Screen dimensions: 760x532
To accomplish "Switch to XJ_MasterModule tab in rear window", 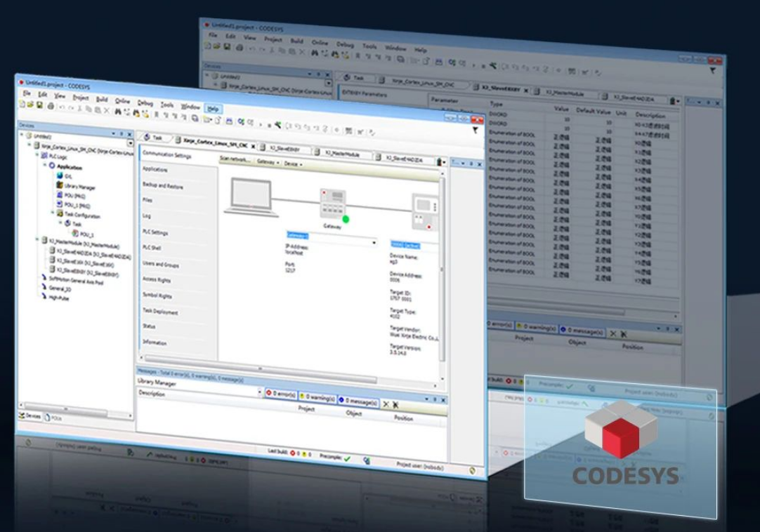I will pos(565,92).
